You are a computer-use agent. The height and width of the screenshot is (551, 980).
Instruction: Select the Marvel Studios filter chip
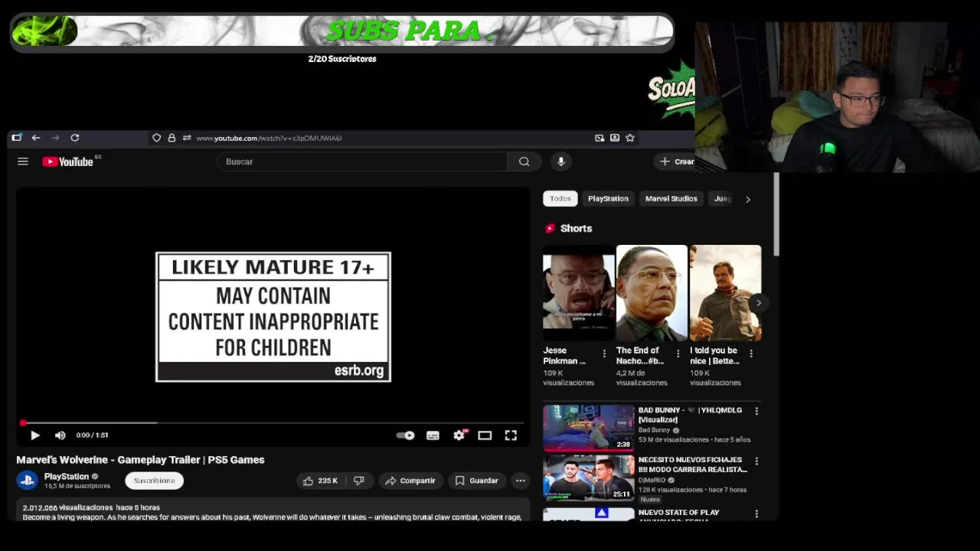tap(671, 198)
